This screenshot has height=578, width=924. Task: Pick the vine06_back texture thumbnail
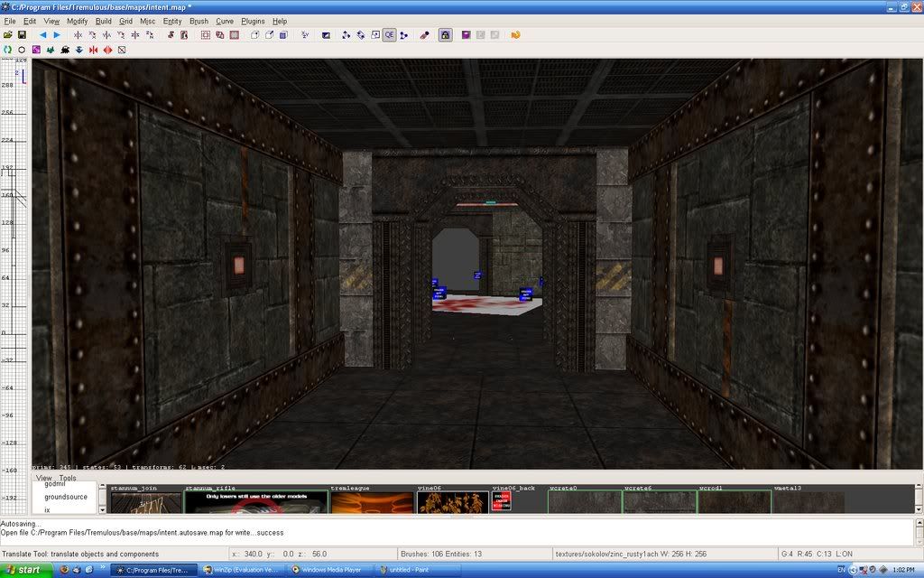point(502,502)
